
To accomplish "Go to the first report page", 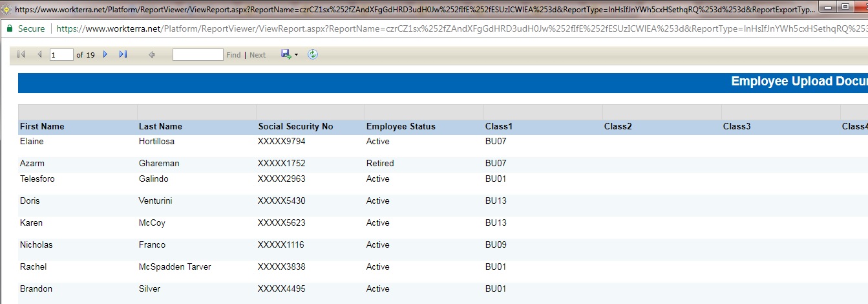I will [x=21, y=55].
